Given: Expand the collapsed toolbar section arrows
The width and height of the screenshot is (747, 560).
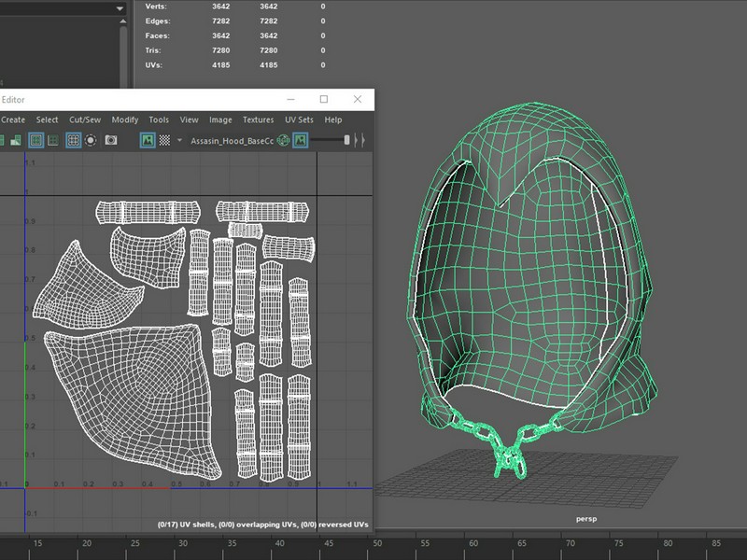Looking at the screenshot, I should click(x=359, y=140).
